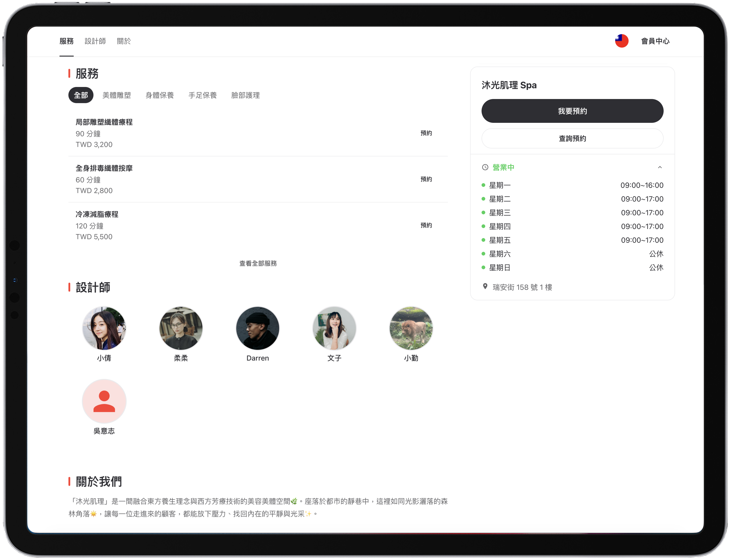The height and width of the screenshot is (560, 729).
Task: Book the 冷凍減脂療程 service
Action: click(426, 225)
